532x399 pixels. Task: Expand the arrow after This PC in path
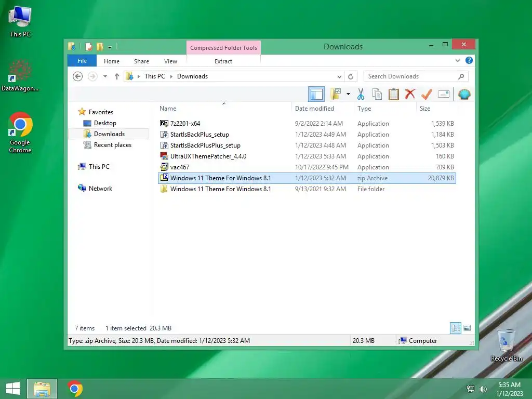click(171, 76)
